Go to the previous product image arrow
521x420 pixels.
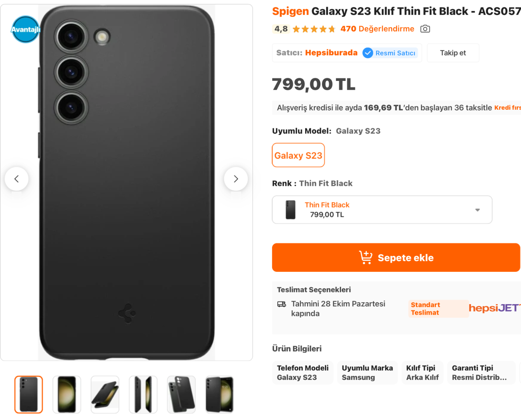(16, 179)
